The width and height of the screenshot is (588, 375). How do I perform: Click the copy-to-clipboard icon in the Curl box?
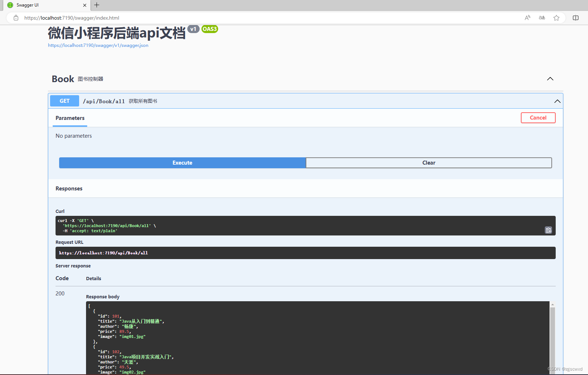pyautogui.click(x=548, y=230)
